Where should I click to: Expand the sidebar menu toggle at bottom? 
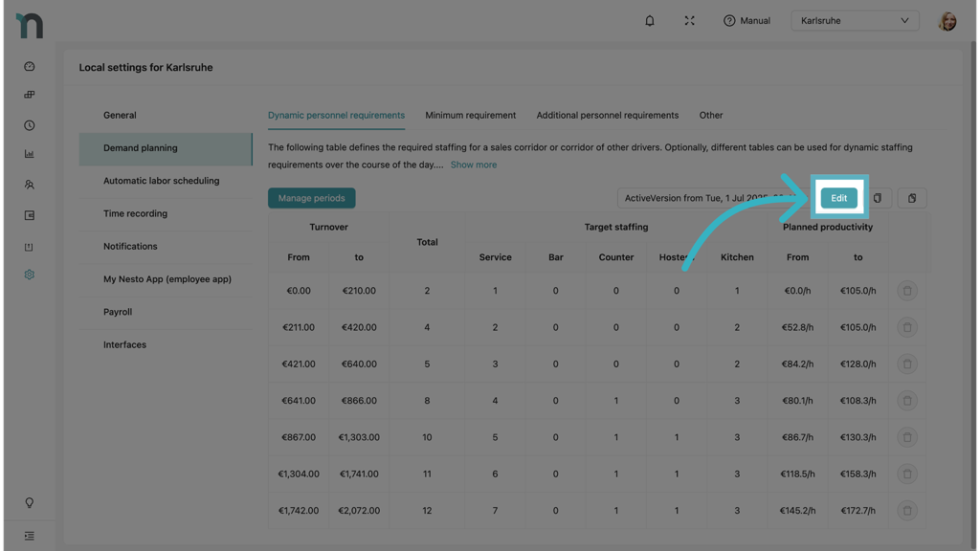(30, 537)
